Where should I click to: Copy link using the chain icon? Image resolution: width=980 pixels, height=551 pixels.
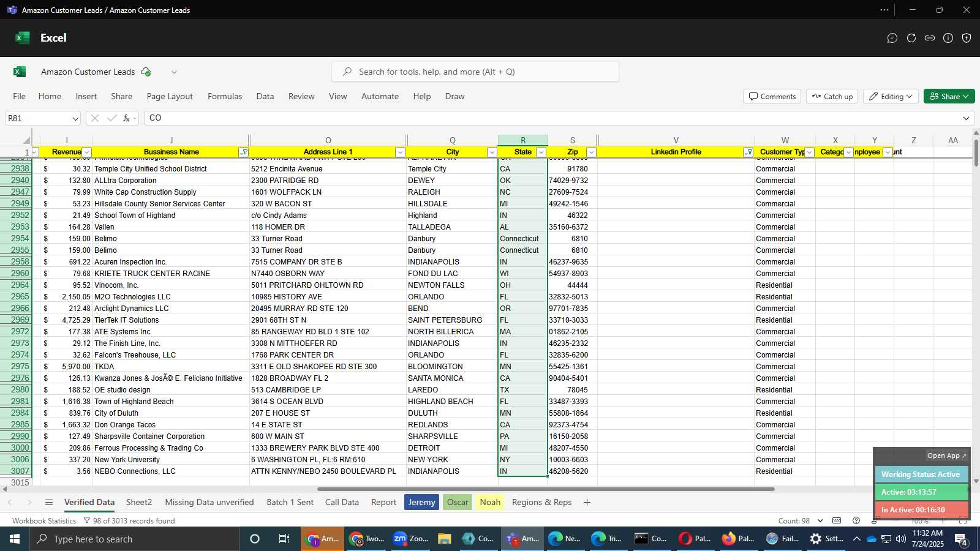click(930, 38)
